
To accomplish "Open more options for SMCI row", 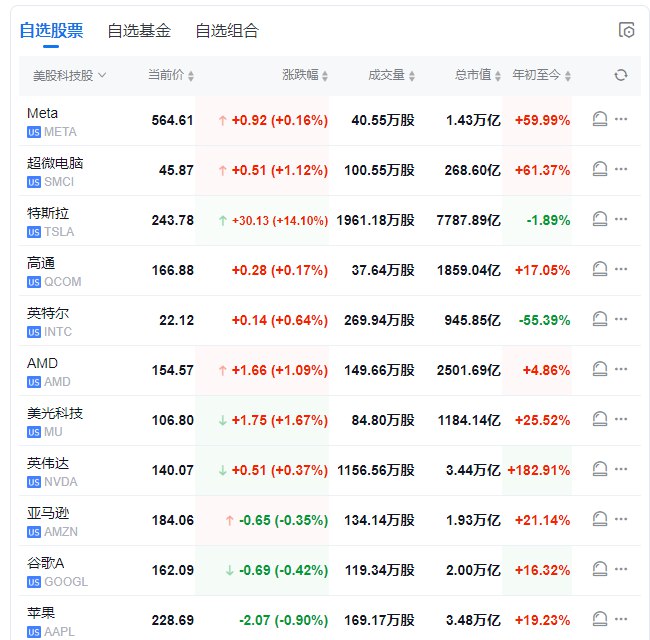I will point(621,169).
